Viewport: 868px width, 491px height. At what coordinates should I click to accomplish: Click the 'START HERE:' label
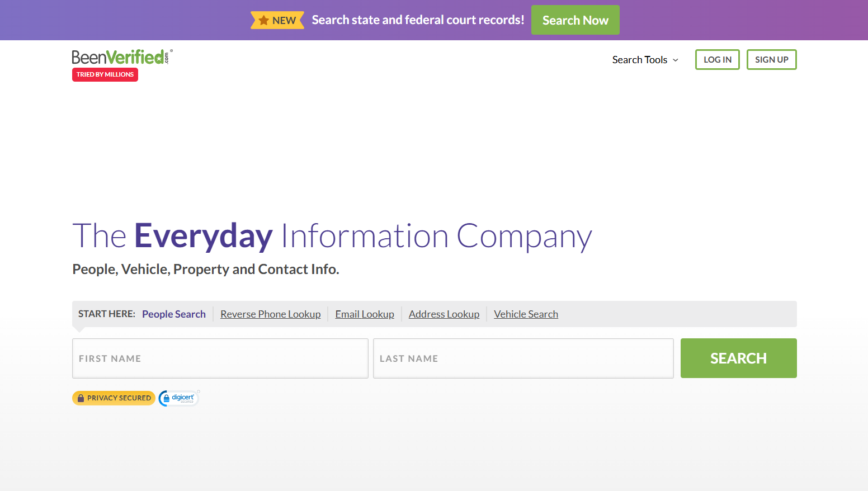click(107, 314)
